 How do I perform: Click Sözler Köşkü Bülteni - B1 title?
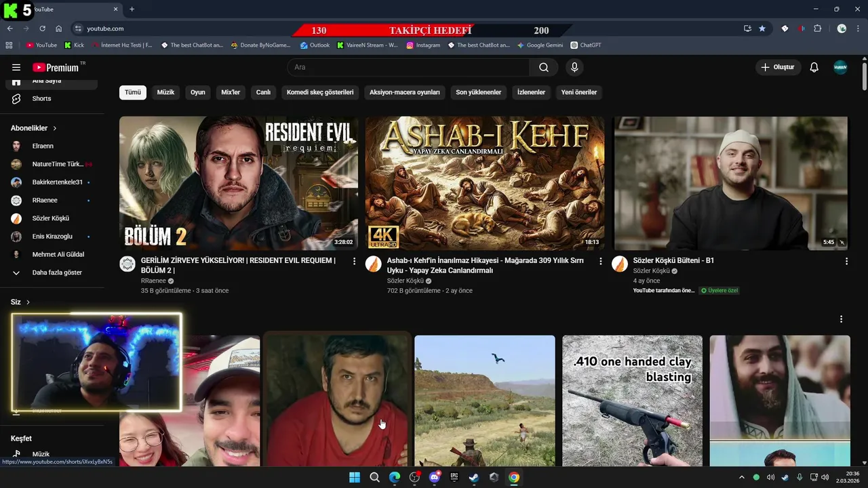point(673,260)
